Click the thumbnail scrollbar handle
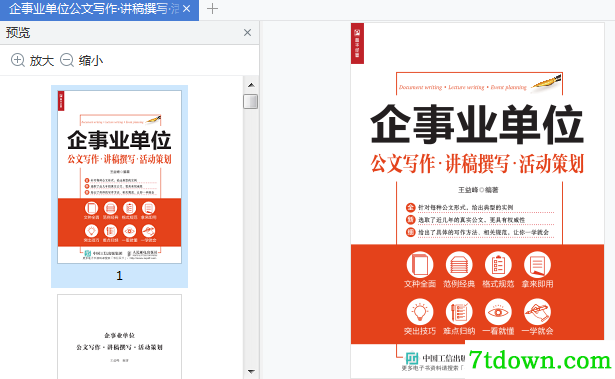This screenshot has width=615, height=379. tap(251, 101)
